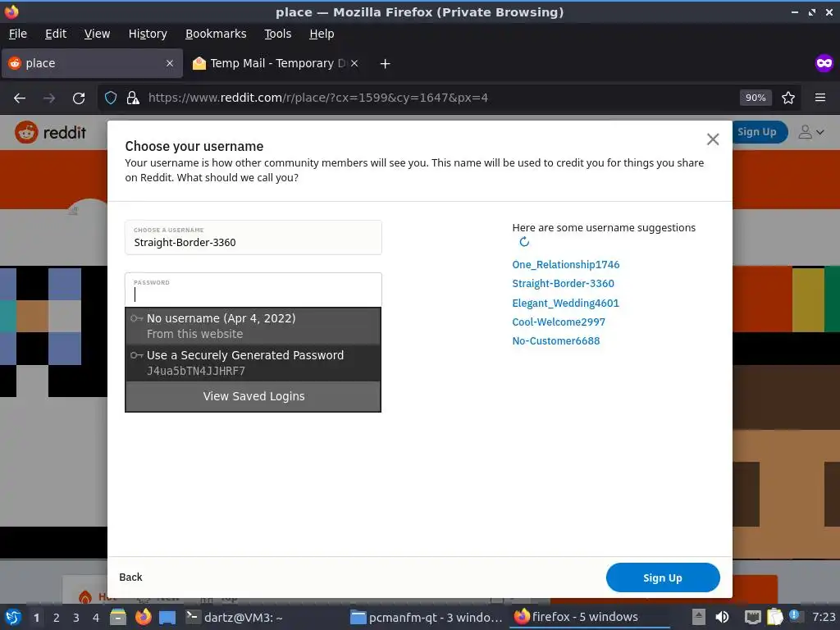Open the tracking protection shield icon
The image size is (840, 630).
point(111,98)
